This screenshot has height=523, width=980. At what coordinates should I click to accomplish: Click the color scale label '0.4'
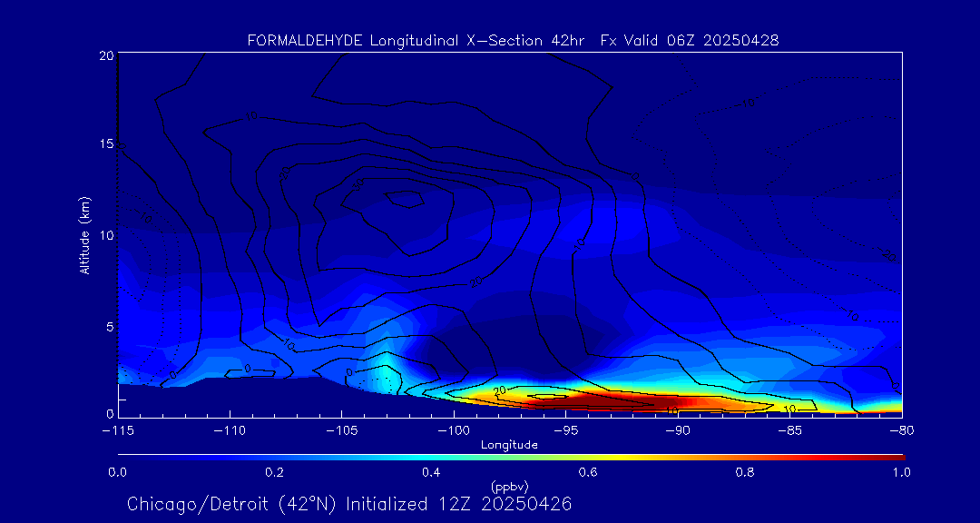pos(431,472)
